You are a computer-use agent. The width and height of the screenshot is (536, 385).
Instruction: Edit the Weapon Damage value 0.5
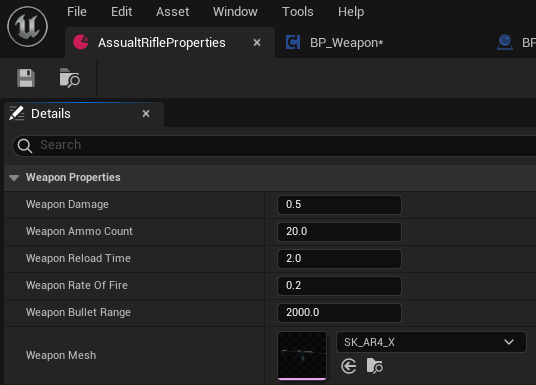[339, 204]
